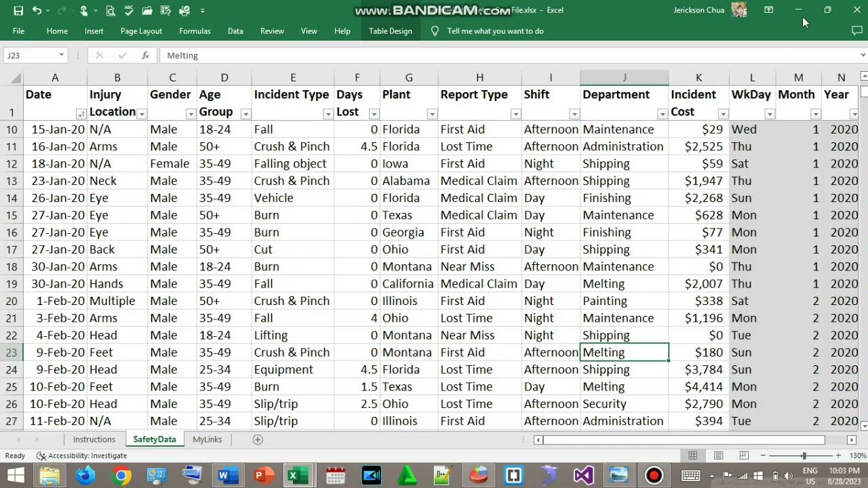Screen dimensions: 868x488
Task: Open the Gender column filter dropdown
Action: 191,114
